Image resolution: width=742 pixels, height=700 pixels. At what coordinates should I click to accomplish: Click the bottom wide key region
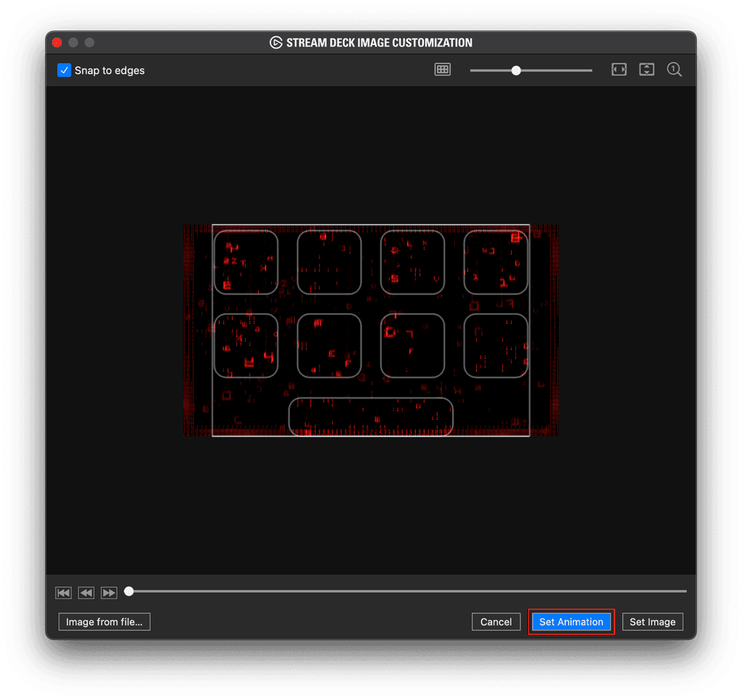370,417
